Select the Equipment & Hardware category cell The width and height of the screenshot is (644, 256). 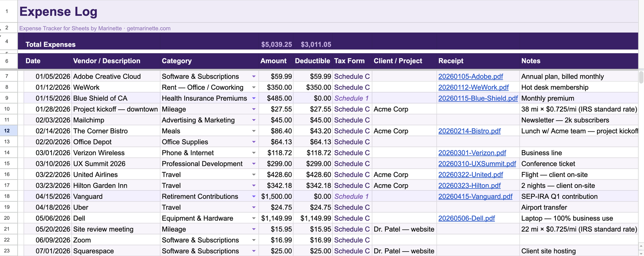(x=209, y=218)
